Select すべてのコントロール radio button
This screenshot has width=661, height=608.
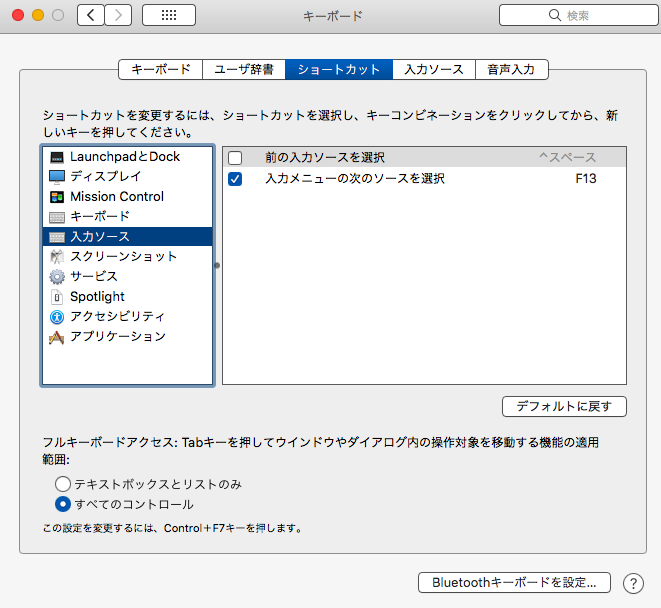(63, 504)
